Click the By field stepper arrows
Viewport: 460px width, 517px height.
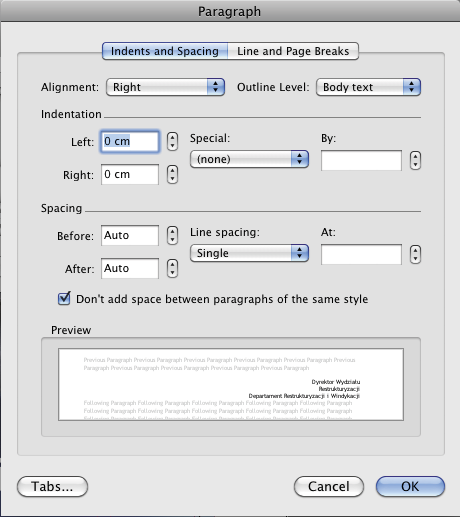415,160
